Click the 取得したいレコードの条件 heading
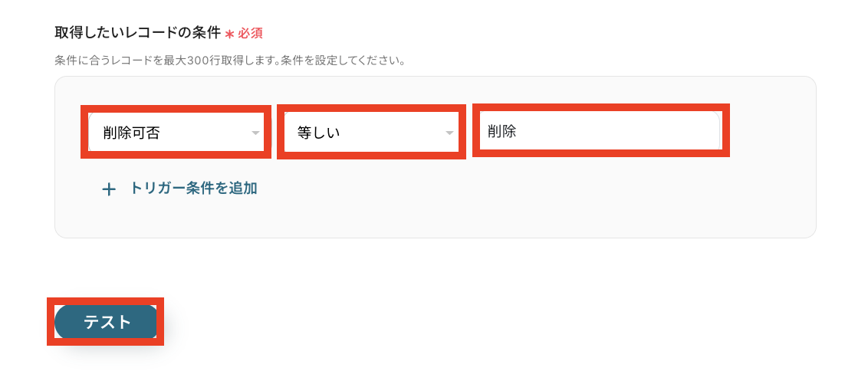The width and height of the screenshot is (868, 371). click(x=137, y=33)
